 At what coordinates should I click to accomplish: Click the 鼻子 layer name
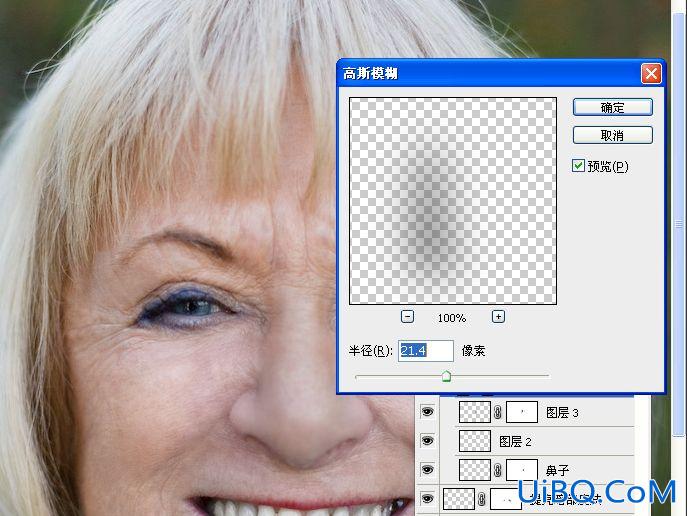pos(557,470)
